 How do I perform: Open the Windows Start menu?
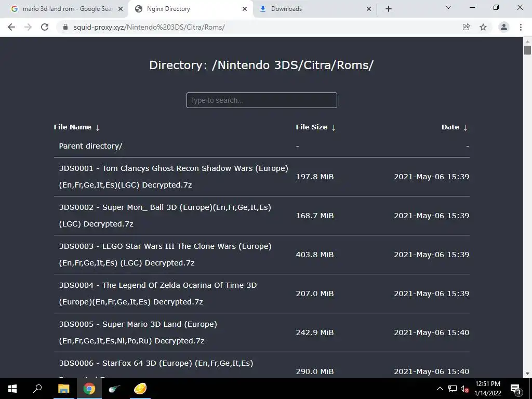[12, 389]
